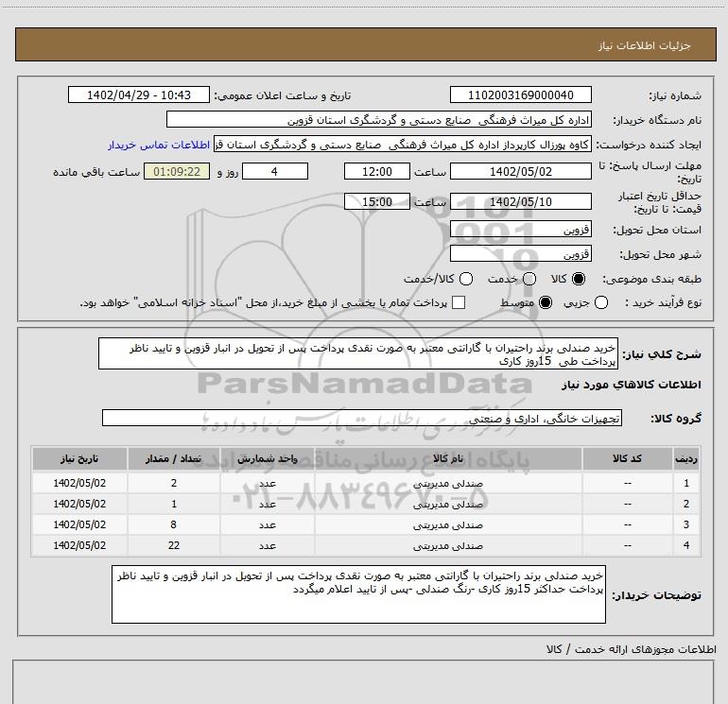Click the کد کالا column header
Image resolution: width=728 pixels, height=704 pixels.
point(627,458)
